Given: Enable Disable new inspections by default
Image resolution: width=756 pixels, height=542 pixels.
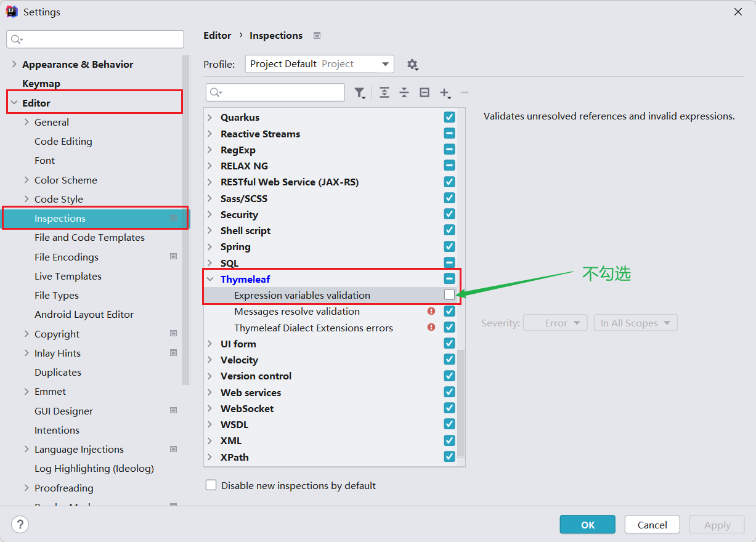Looking at the screenshot, I should [211, 485].
